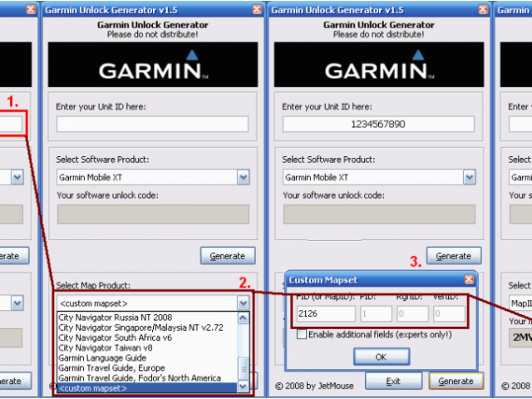Click OK in Custom Mapset dialog
Image resolution: width=532 pixels, height=399 pixels.
(382, 357)
